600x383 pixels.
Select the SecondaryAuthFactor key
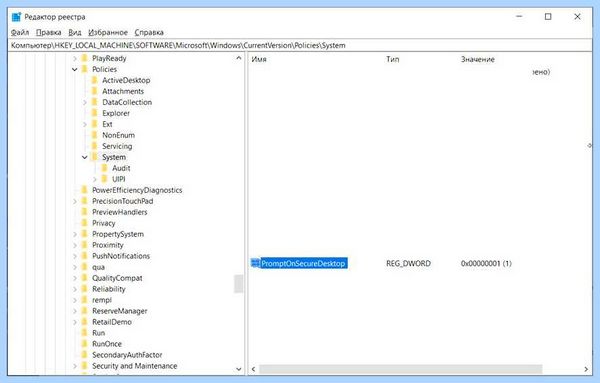[127, 355]
